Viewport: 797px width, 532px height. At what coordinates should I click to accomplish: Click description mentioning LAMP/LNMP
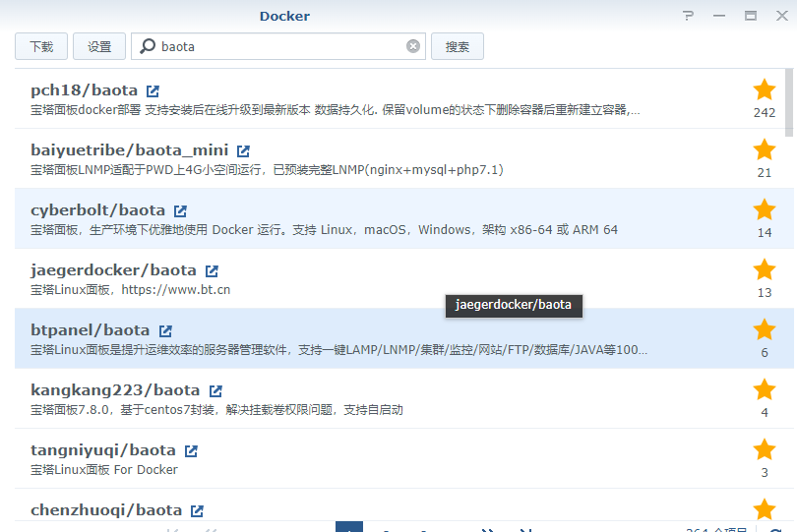coord(339,349)
